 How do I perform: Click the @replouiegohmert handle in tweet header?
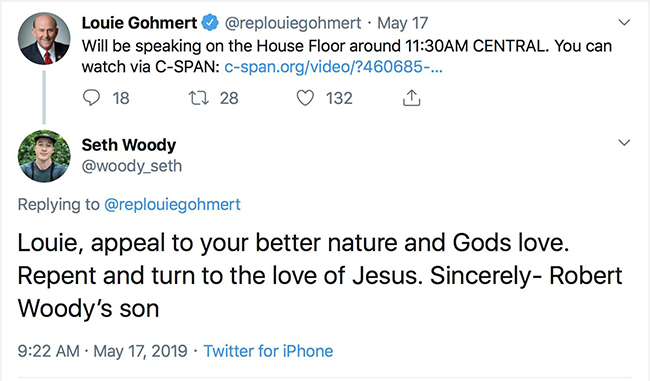point(293,23)
